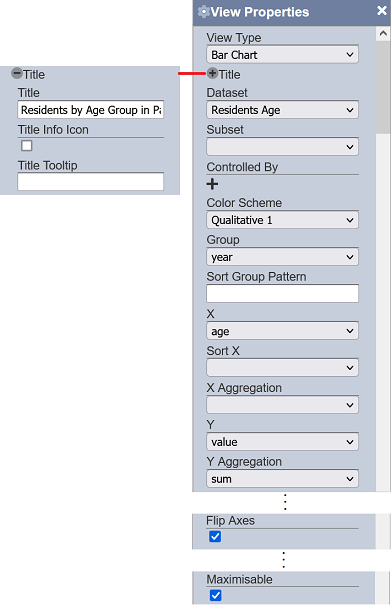
Task: Open the empty Subset dropdown
Action: pos(283,147)
